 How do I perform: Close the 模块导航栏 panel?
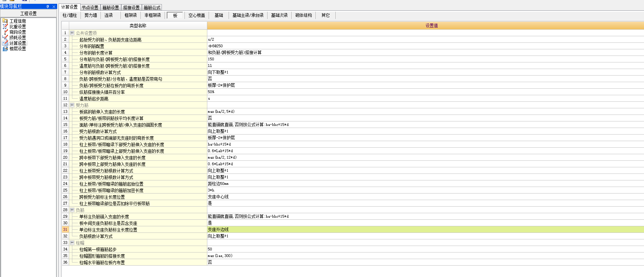click(54, 7)
